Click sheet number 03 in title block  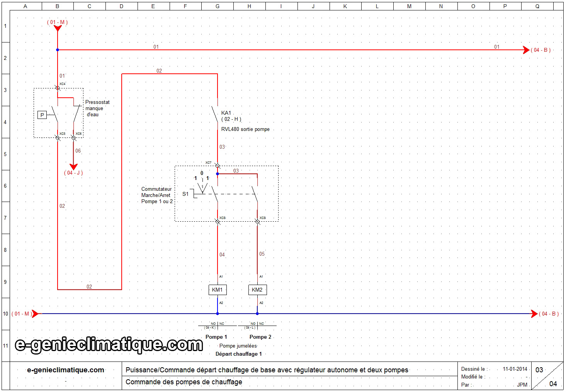(x=539, y=370)
